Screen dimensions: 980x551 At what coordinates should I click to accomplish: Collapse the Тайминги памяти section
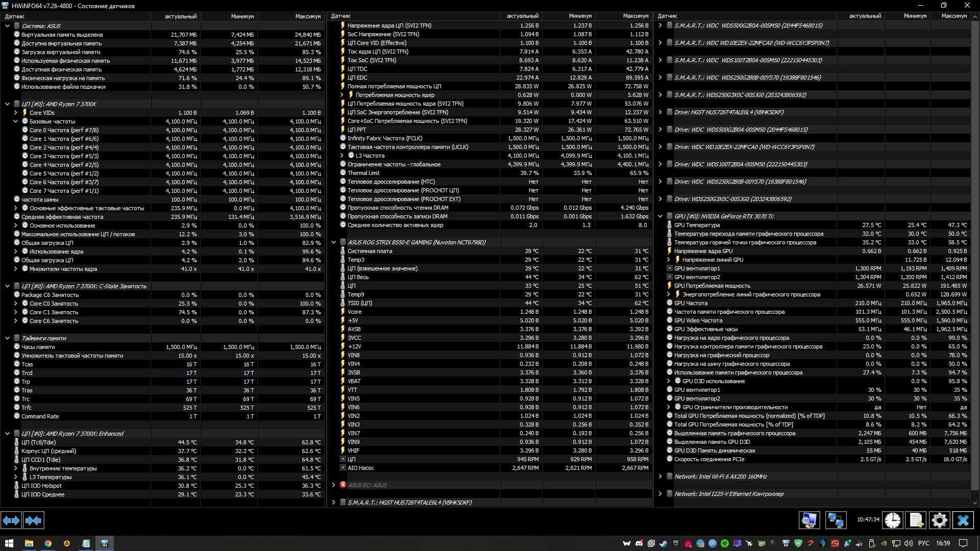(8, 338)
